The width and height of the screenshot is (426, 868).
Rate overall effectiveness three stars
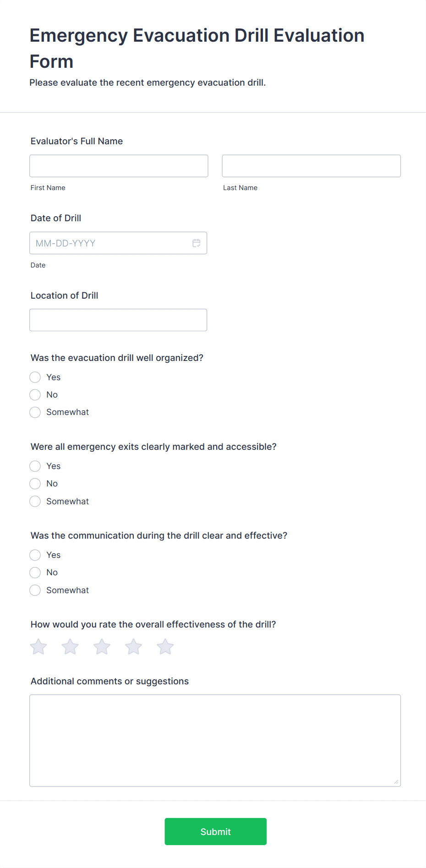[x=102, y=646]
